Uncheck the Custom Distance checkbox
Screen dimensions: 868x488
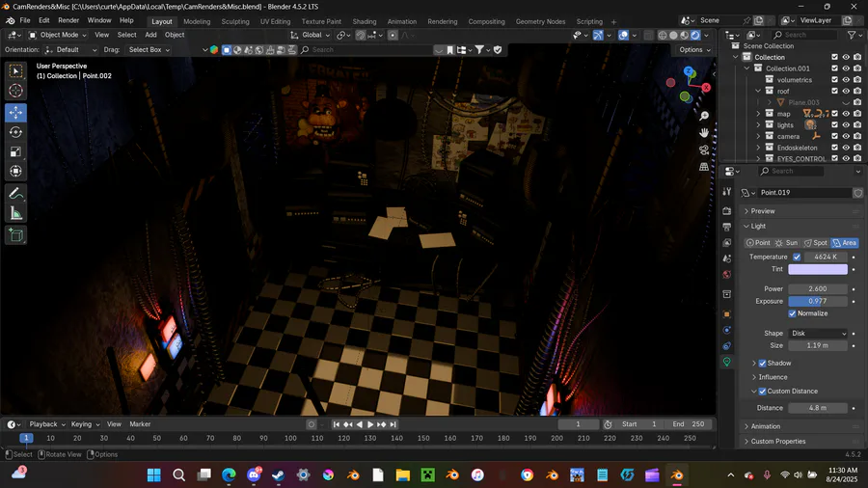point(762,392)
